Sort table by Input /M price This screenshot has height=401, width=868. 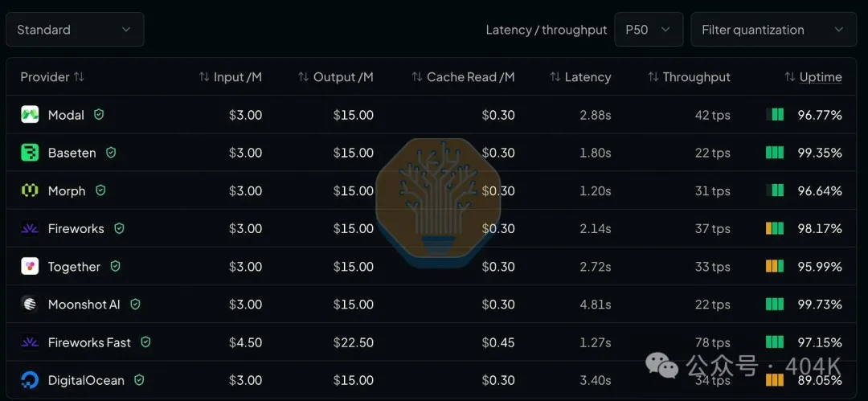point(231,77)
